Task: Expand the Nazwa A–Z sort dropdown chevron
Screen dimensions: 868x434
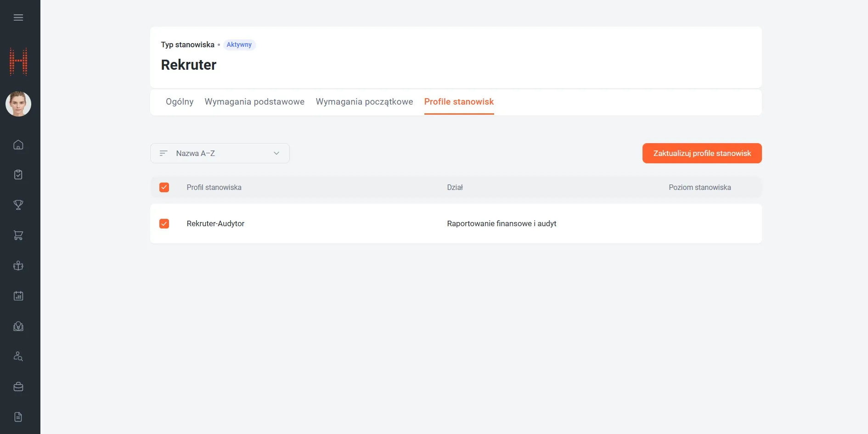Action: click(276, 153)
